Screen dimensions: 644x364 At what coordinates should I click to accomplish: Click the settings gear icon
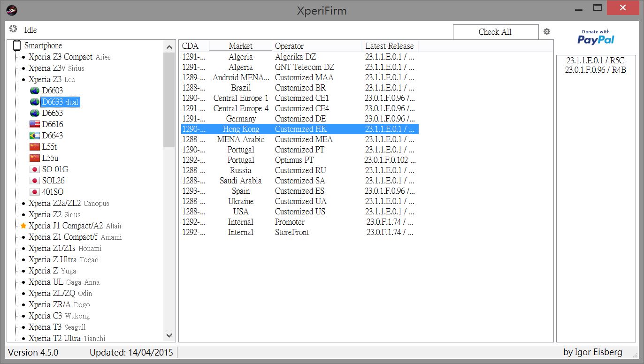point(546,31)
